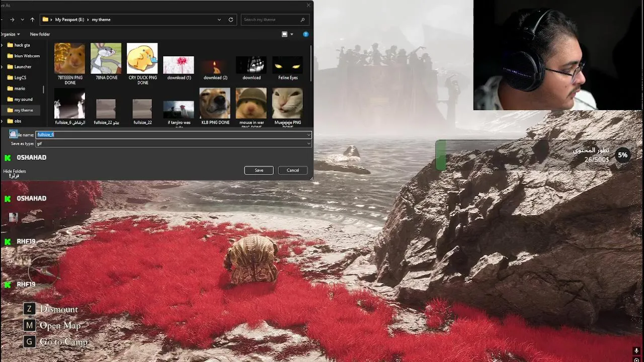The height and width of the screenshot is (362, 644).
Task: Click the 5% goal badge
Action: [623, 155]
